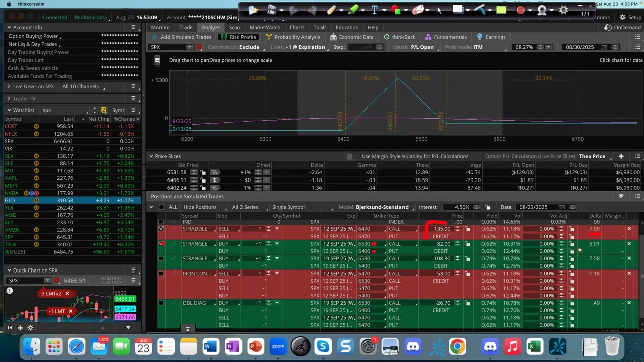
Task: Toggle Use Margin Style Volatility checkbox
Action: [x=351, y=156]
